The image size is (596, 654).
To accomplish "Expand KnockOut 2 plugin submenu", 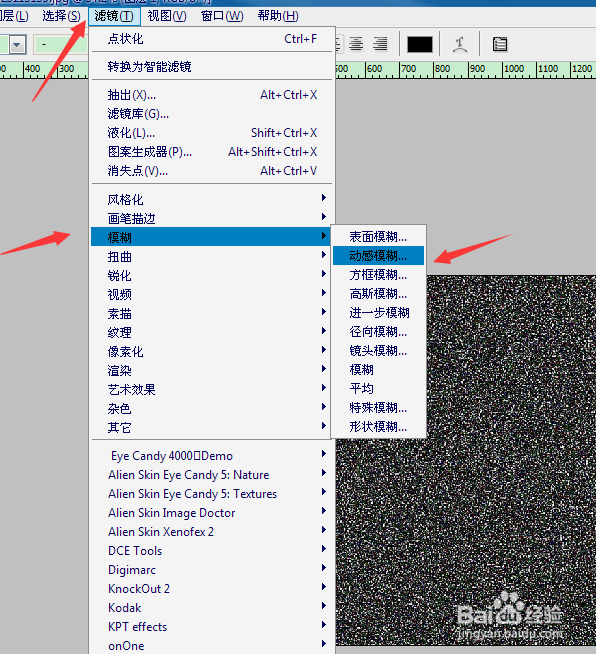I will [x=212, y=589].
